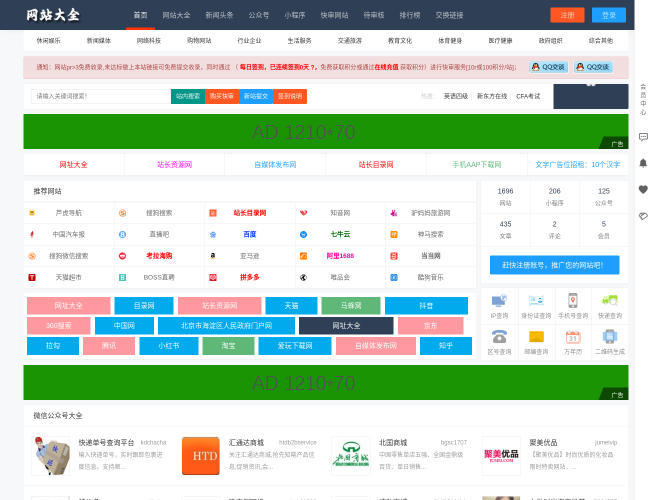
Task: Click the dark 网站大全 tag
Action: click(346, 326)
